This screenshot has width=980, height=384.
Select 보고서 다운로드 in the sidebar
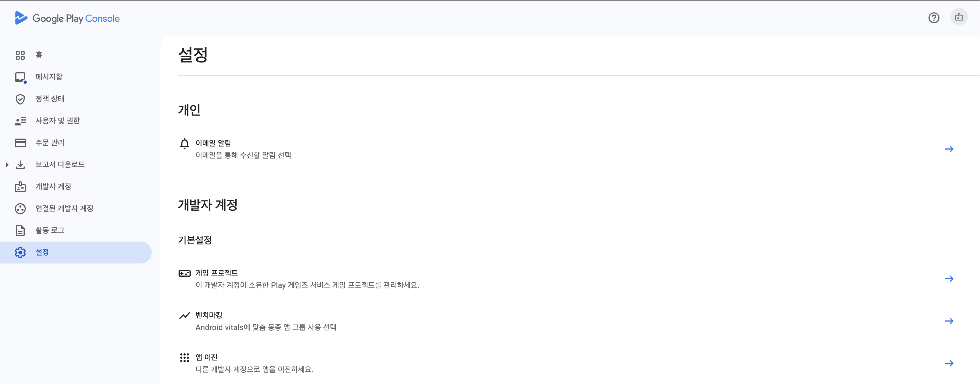(x=60, y=164)
